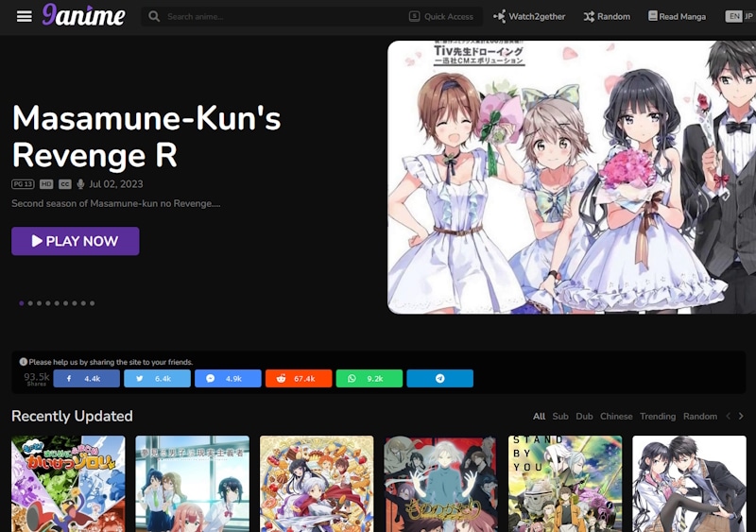Open the STAND BY YOU poster
The width and height of the screenshot is (756, 532).
(565, 484)
